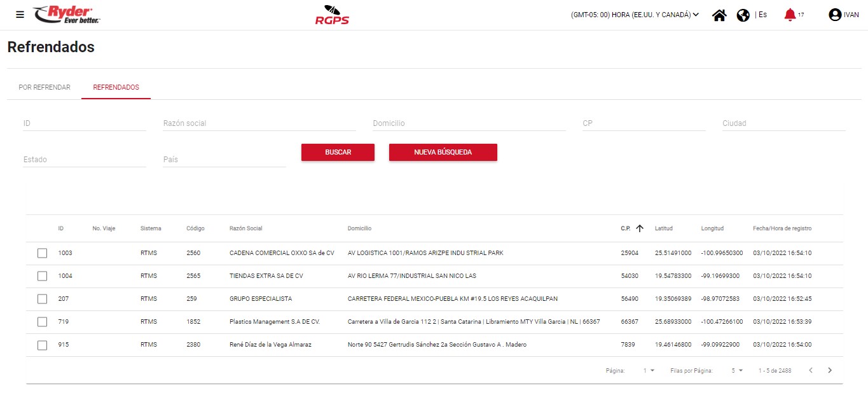Select checkbox for row ID 1003
Viewport: 868px width, 416px height.
click(42, 253)
